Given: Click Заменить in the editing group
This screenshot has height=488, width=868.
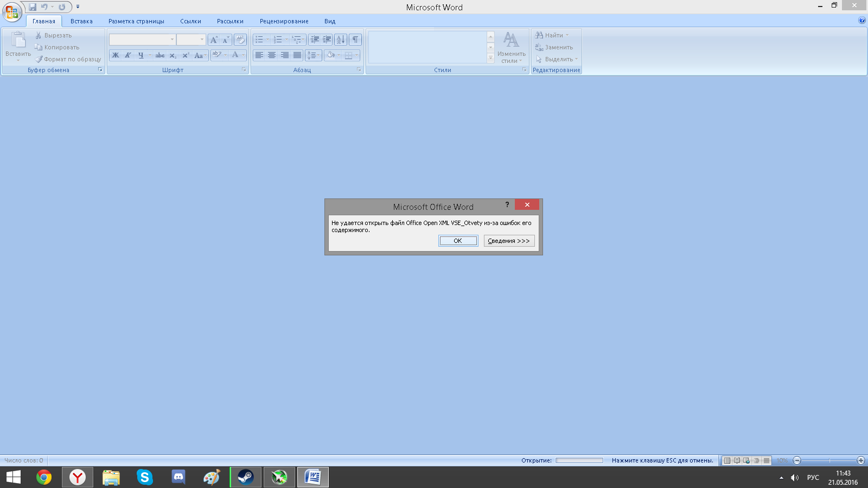Looking at the screenshot, I should (x=554, y=47).
